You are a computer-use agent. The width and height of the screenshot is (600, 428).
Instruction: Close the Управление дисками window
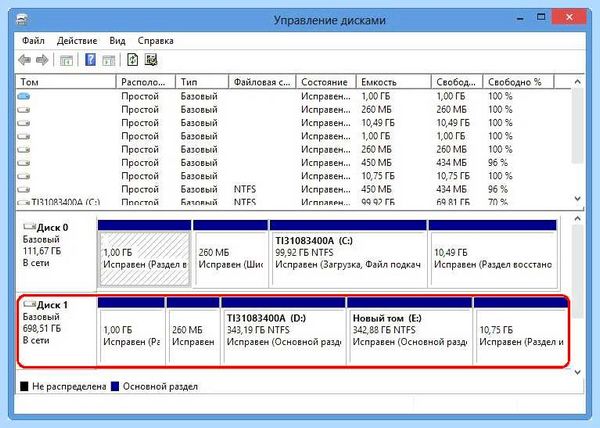[x=569, y=17]
